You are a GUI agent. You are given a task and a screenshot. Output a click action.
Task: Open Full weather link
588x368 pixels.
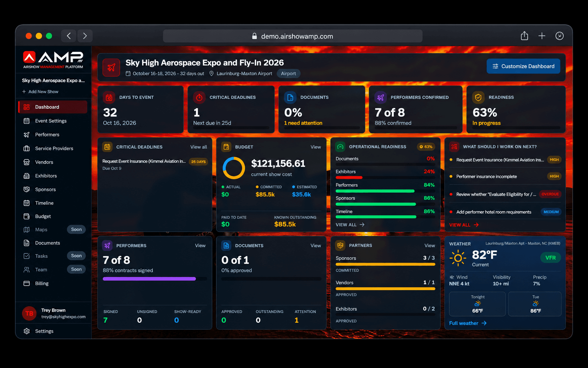(x=468, y=323)
